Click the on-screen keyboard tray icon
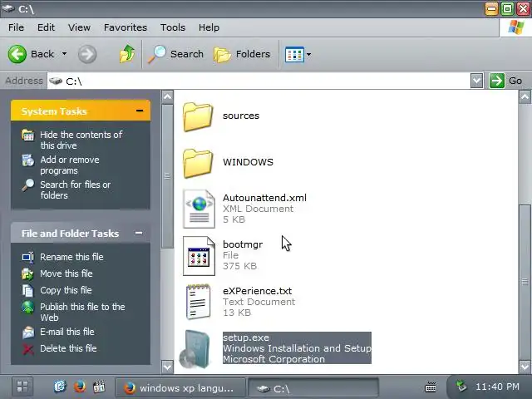 click(431, 387)
